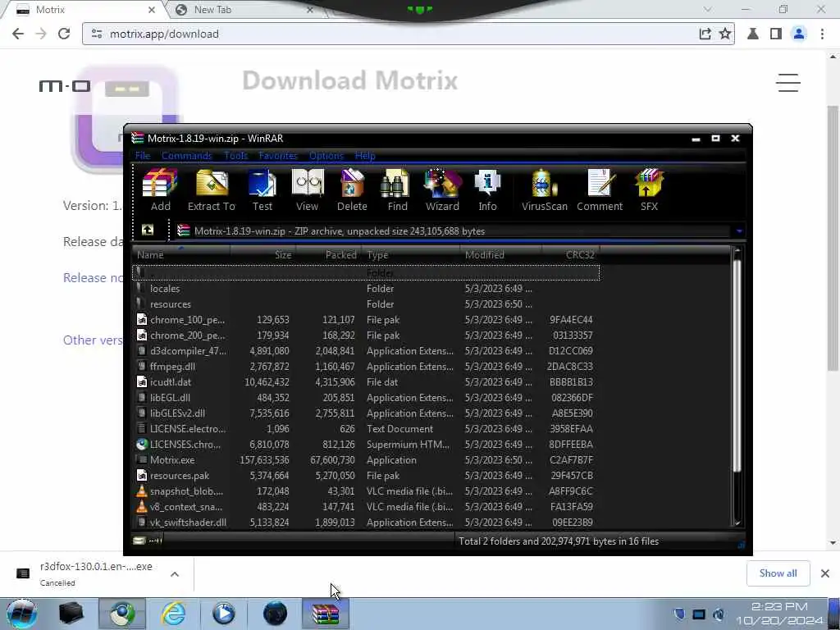Screen dimensions: 840x630
Task: Switch to the Motrix browser tab
Action: [x=84, y=10]
